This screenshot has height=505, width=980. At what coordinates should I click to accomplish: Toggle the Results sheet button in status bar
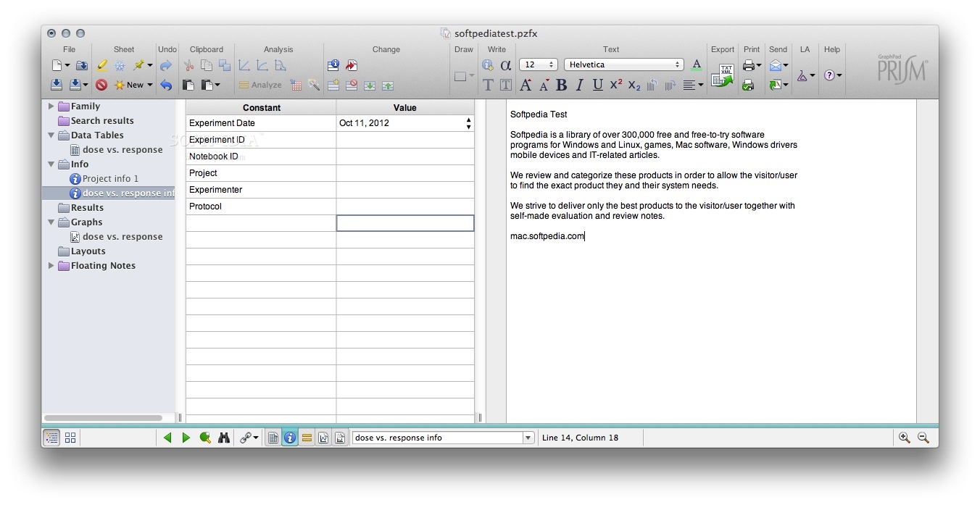click(307, 438)
